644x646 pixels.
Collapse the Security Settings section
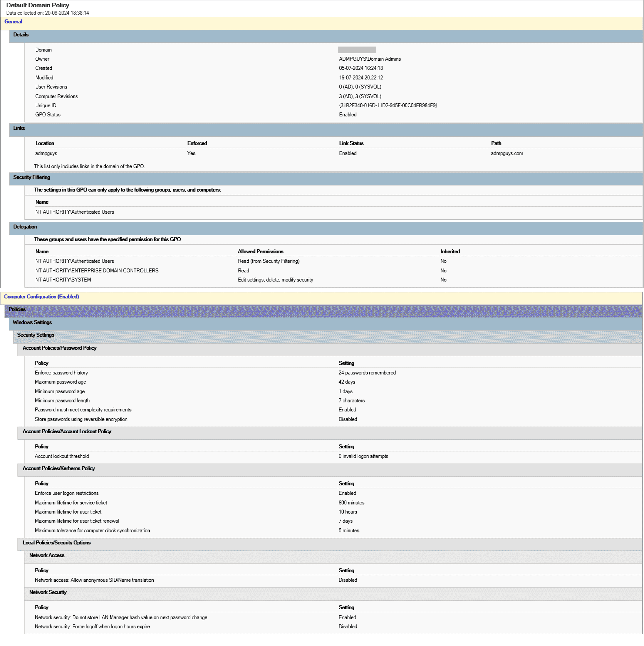pyautogui.click(x=35, y=335)
